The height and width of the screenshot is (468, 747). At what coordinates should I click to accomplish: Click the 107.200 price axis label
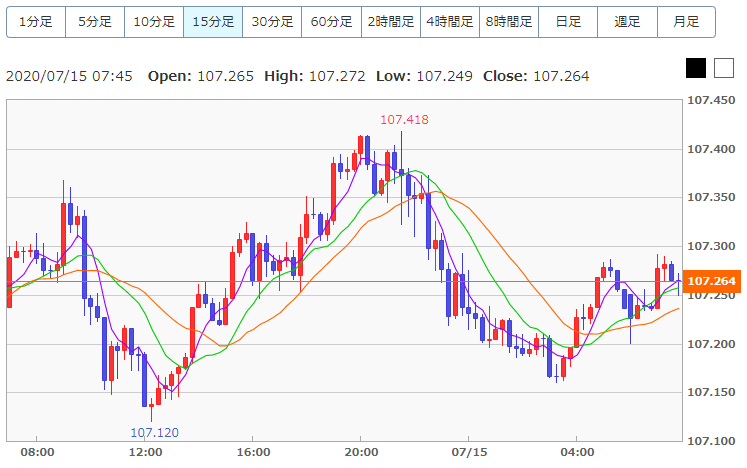coord(711,344)
